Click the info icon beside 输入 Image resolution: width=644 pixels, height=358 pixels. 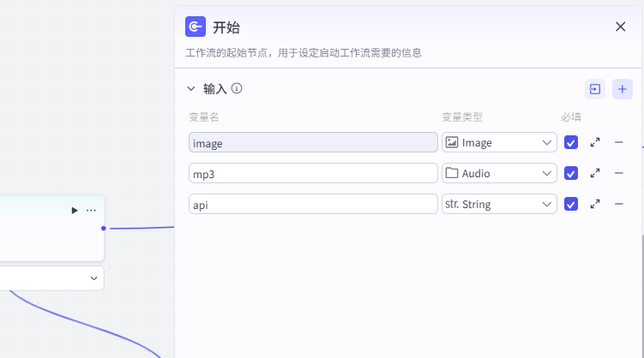pos(237,88)
